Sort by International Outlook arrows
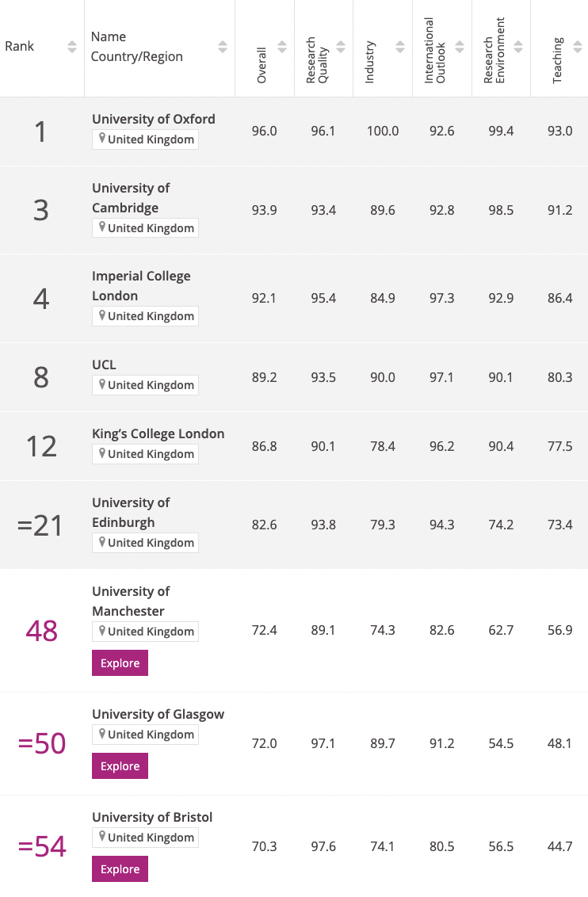588x897 pixels. (460, 47)
